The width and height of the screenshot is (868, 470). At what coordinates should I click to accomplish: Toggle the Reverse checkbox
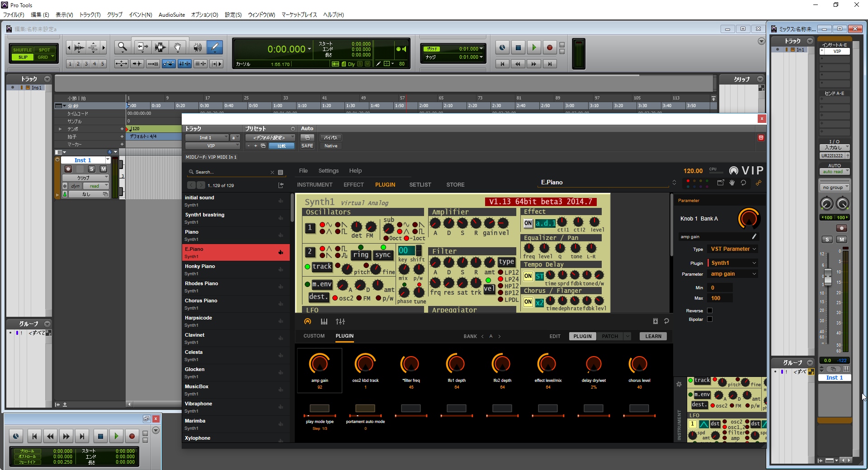(x=709, y=310)
